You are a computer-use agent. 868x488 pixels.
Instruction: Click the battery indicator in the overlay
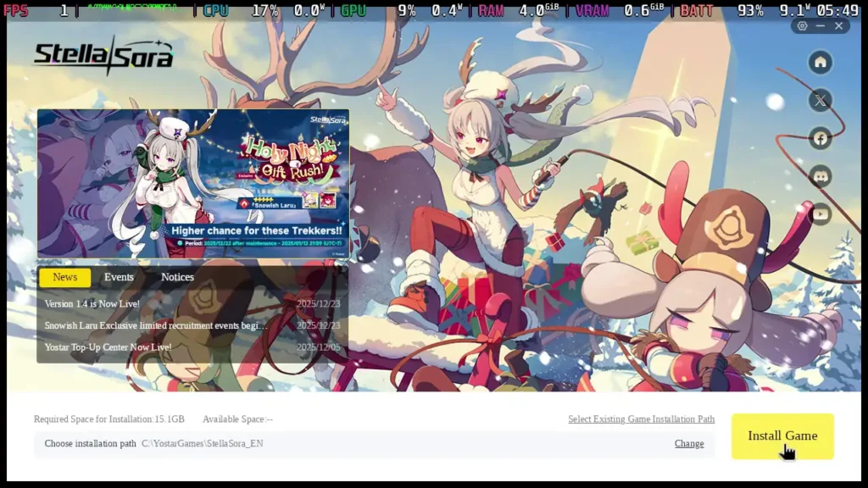(x=697, y=11)
